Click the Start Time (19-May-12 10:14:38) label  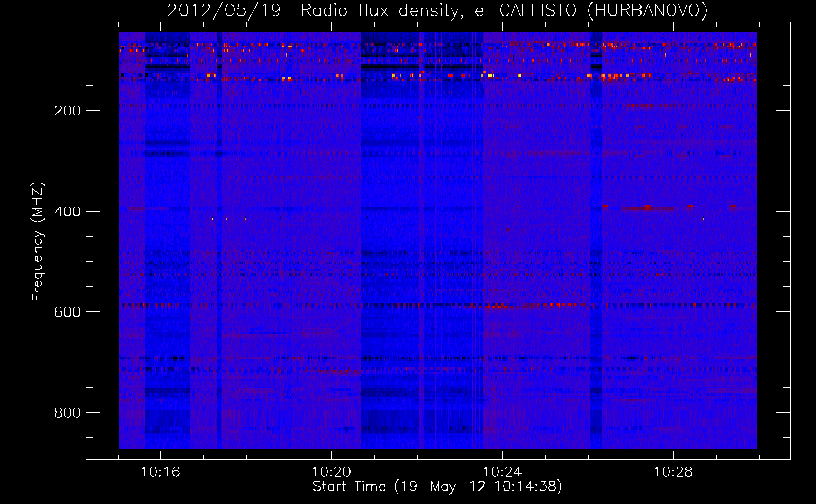coord(437,487)
